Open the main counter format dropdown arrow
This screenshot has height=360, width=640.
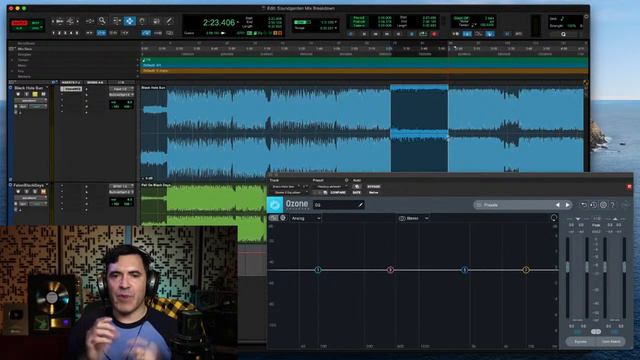pos(238,22)
